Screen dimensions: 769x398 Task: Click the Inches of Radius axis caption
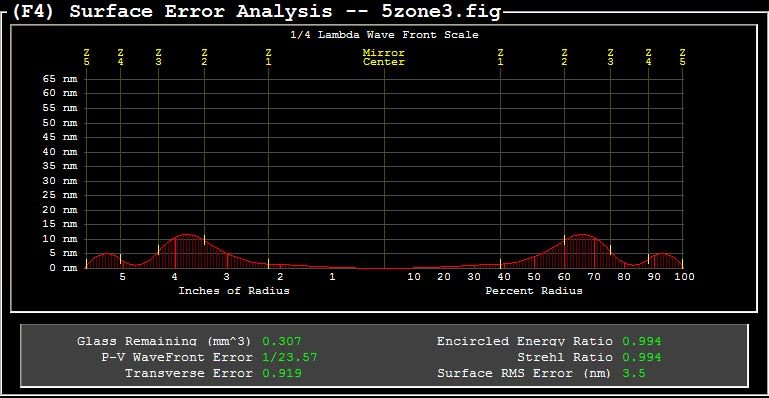[234, 291]
